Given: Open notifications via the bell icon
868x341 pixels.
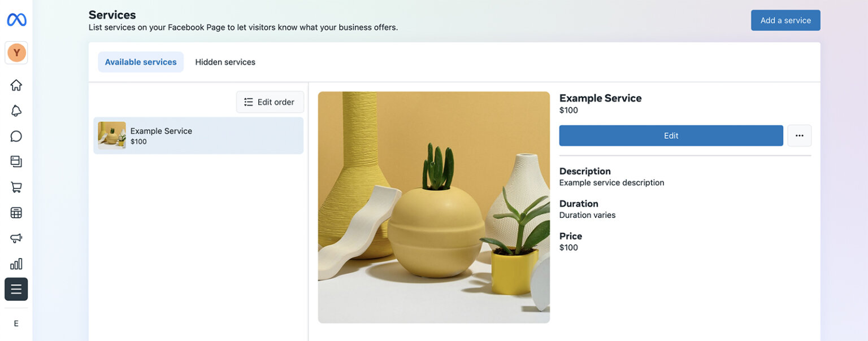Looking at the screenshot, I should [x=16, y=110].
